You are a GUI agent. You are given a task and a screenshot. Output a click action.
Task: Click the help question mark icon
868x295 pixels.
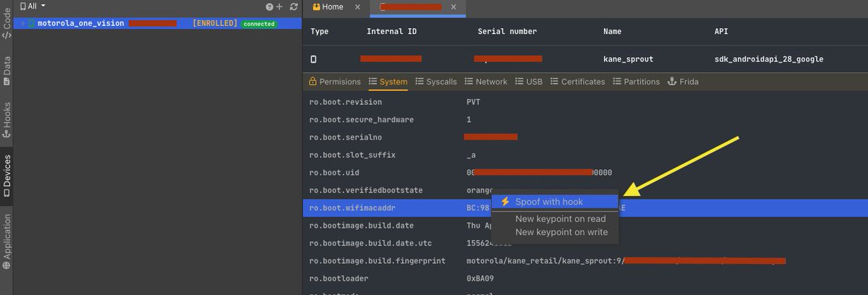coord(269,7)
